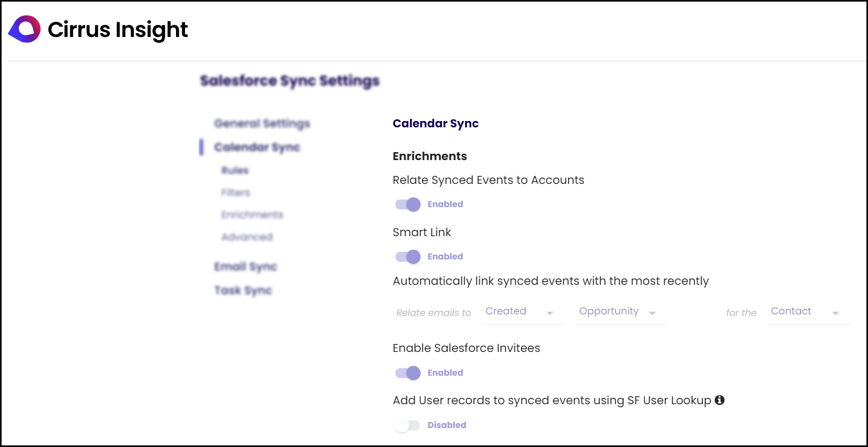
Task: Open General Settings in sidebar
Action: tap(262, 123)
